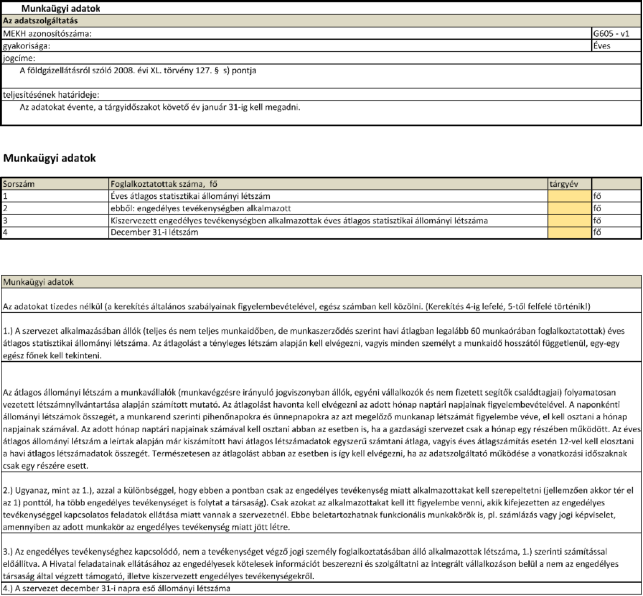Click the Sorszám cell containing '4'
Screen dimensions: 643x596
(x=55, y=233)
